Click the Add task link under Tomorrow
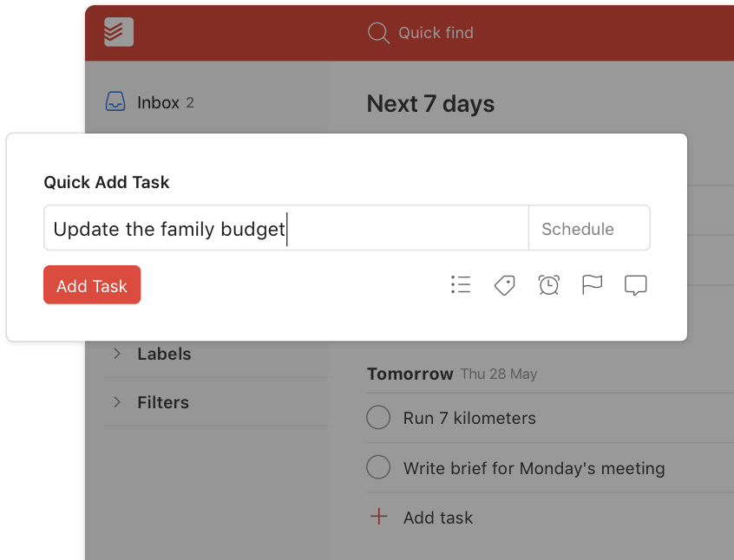 [x=438, y=518]
